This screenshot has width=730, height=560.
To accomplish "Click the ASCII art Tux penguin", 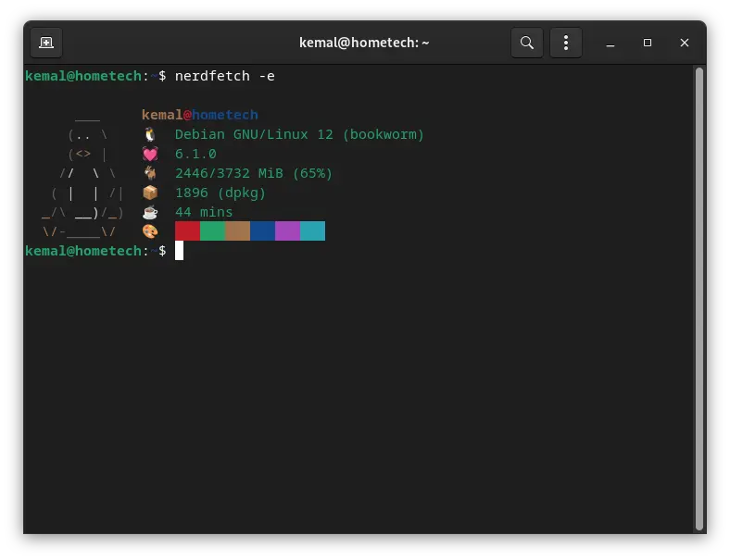I will 82,177.
